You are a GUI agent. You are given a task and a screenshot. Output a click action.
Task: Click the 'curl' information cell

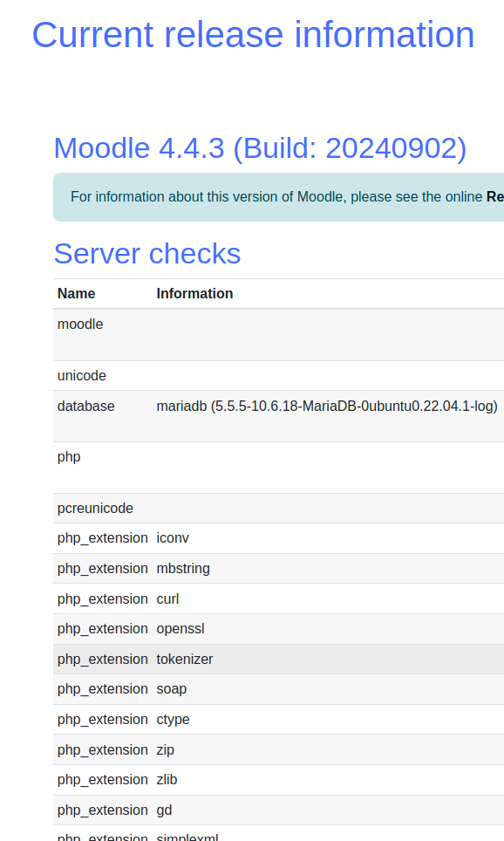[167, 598]
